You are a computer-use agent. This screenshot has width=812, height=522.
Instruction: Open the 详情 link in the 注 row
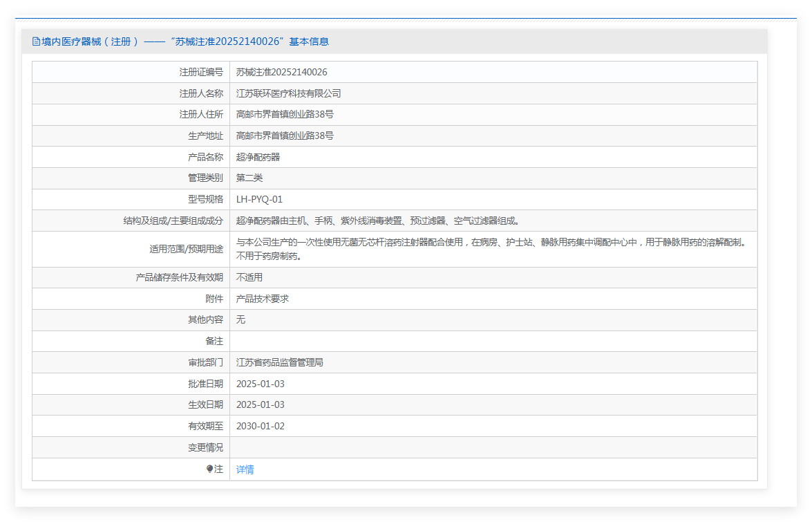245,469
